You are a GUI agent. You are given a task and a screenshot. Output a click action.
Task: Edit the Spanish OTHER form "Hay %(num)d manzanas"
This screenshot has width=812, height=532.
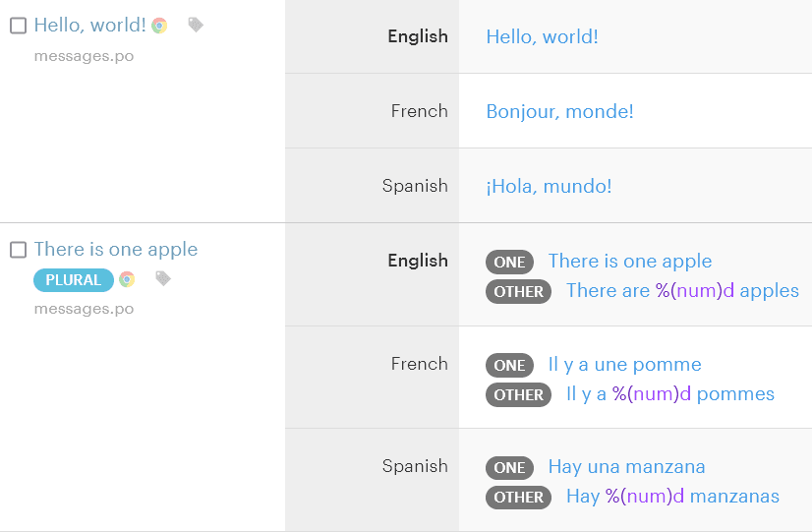pos(672,497)
